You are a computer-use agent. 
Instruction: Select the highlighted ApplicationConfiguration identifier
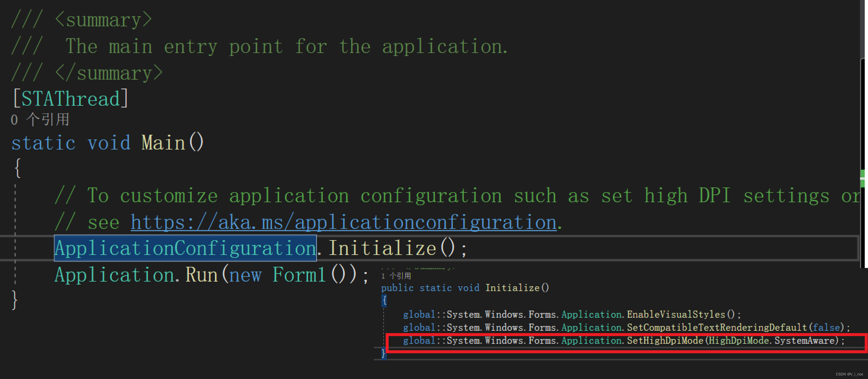tap(185, 248)
